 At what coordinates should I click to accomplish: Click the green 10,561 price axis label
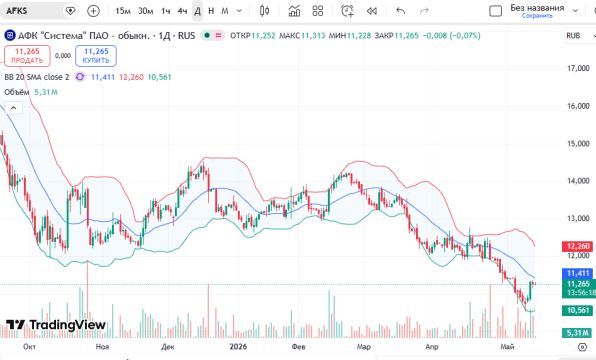[577, 311]
